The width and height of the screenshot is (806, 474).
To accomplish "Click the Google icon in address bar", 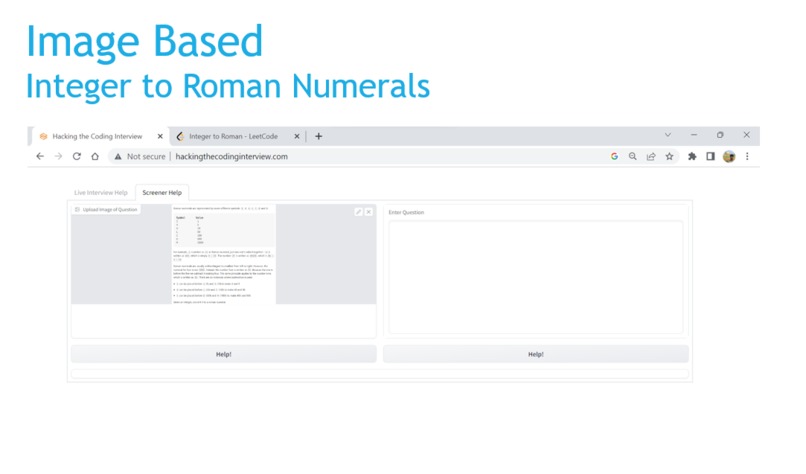I will [x=614, y=156].
